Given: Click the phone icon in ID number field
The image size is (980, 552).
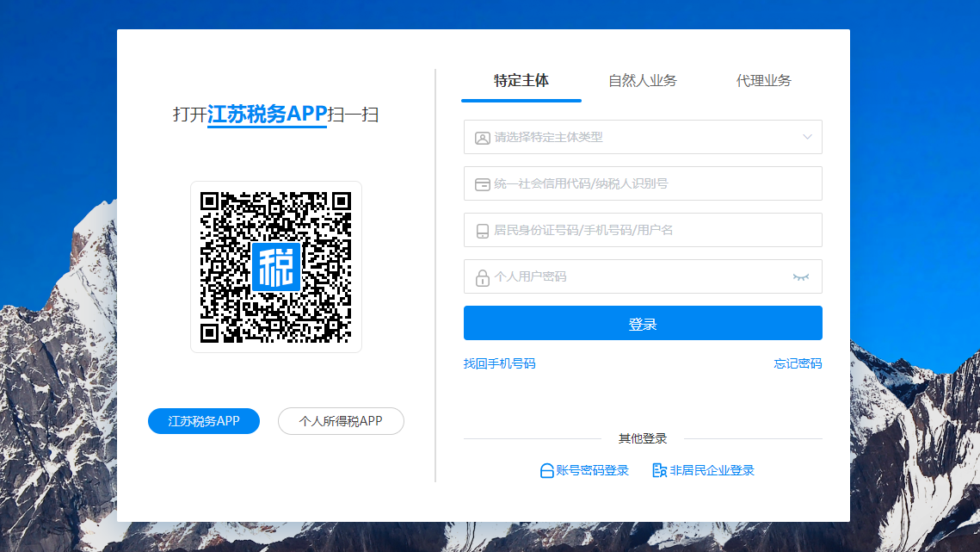Looking at the screenshot, I should [x=483, y=231].
